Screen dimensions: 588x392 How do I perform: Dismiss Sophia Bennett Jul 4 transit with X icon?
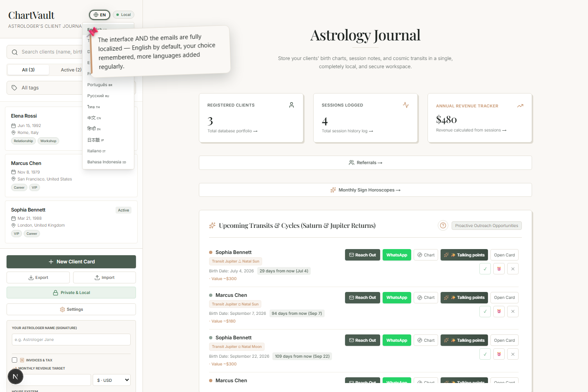tap(513, 269)
